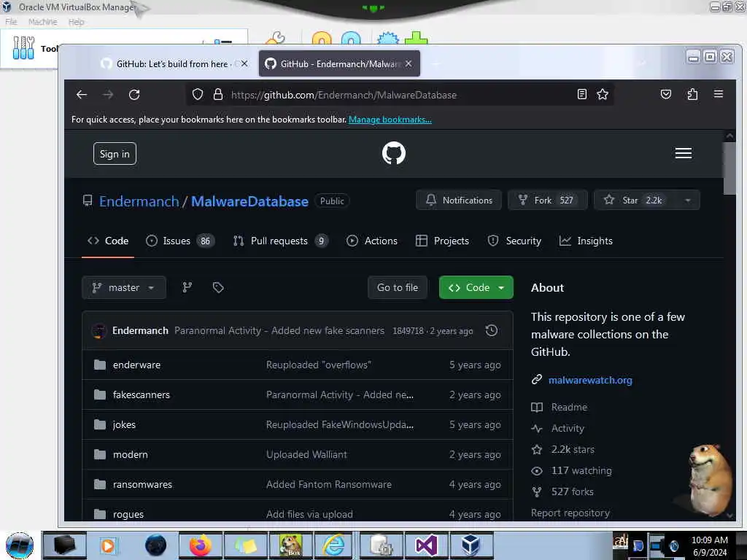Open the shield tracking protection icon

click(x=198, y=95)
